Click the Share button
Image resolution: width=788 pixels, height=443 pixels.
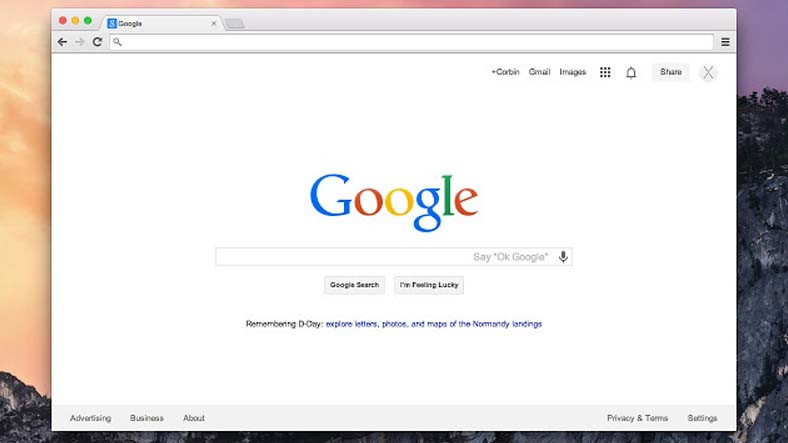(671, 72)
